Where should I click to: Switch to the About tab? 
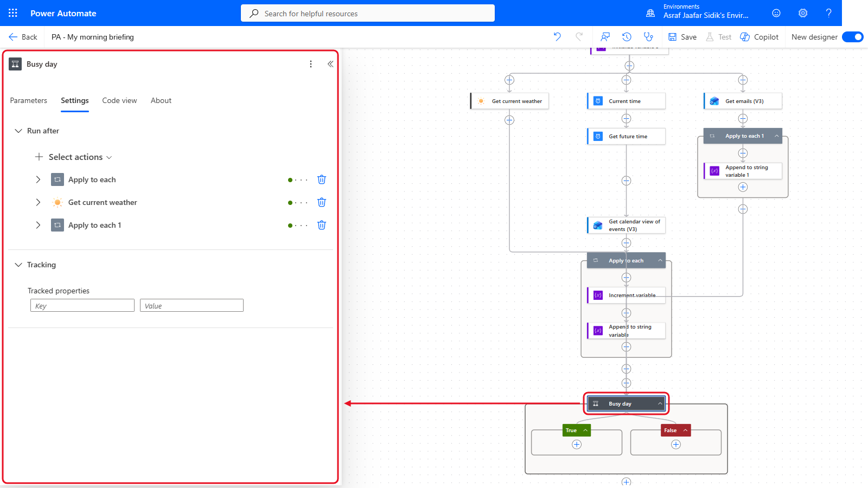pyautogui.click(x=161, y=101)
